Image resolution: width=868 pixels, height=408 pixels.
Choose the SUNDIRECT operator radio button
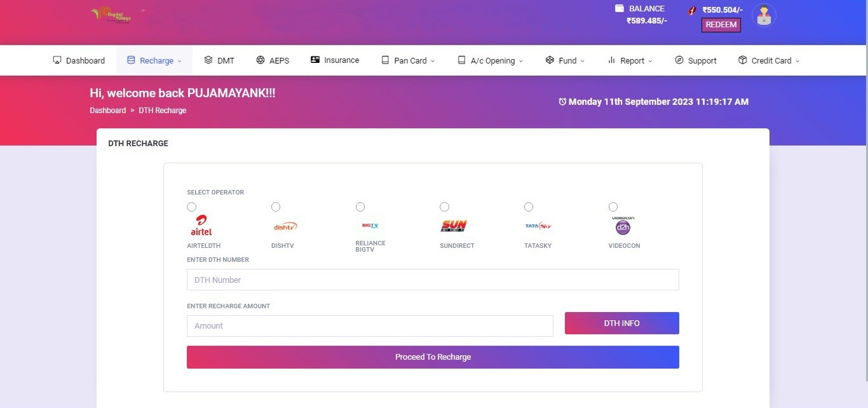[x=444, y=207]
